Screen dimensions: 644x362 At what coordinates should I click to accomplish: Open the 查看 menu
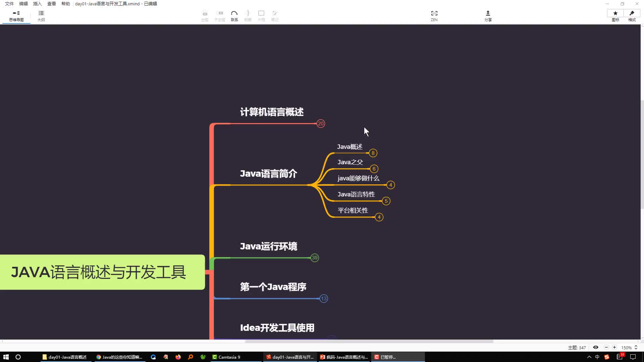pyautogui.click(x=52, y=4)
